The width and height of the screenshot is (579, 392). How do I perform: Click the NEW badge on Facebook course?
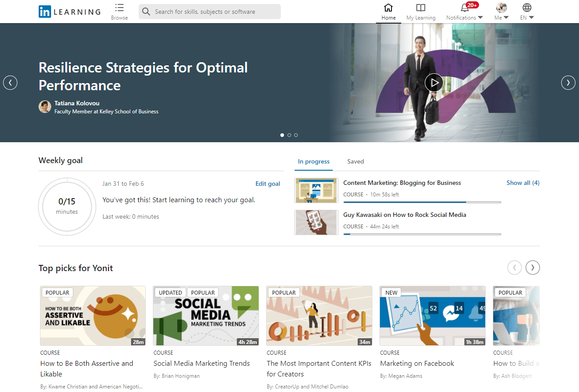tap(391, 292)
